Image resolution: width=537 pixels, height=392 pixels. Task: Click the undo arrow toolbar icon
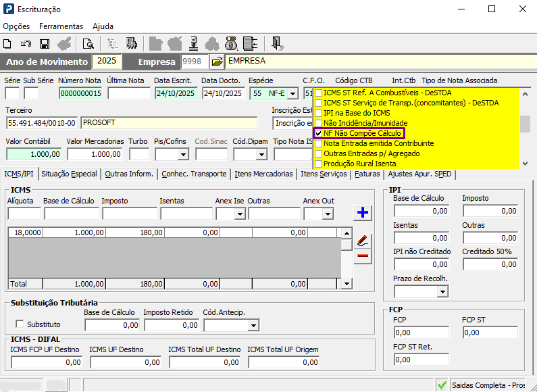(26, 44)
